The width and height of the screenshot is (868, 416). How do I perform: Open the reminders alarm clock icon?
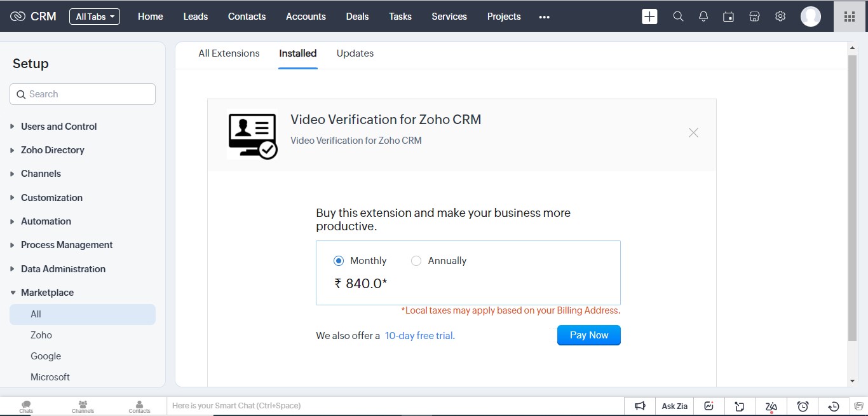click(x=803, y=406)
